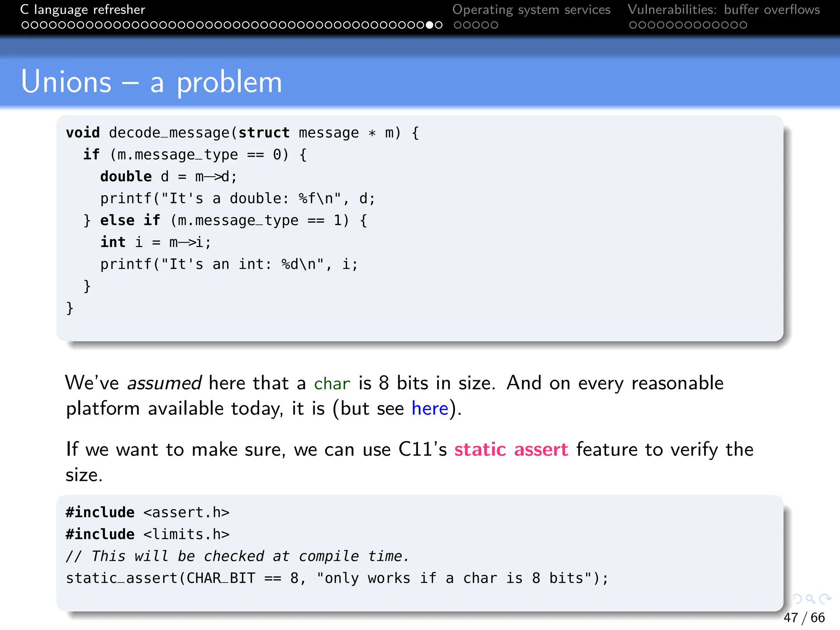840x630 pixels.
Task: Click the magnifier search navigation icon
Action: (810, 599)
